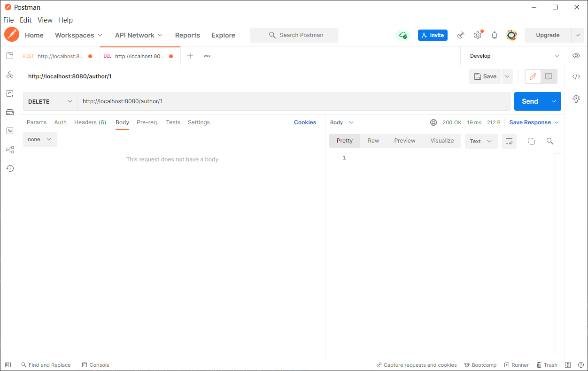Open notifications bell icon
The height and width of the screenshot is (371, 588).
click(x=495, y=35)
